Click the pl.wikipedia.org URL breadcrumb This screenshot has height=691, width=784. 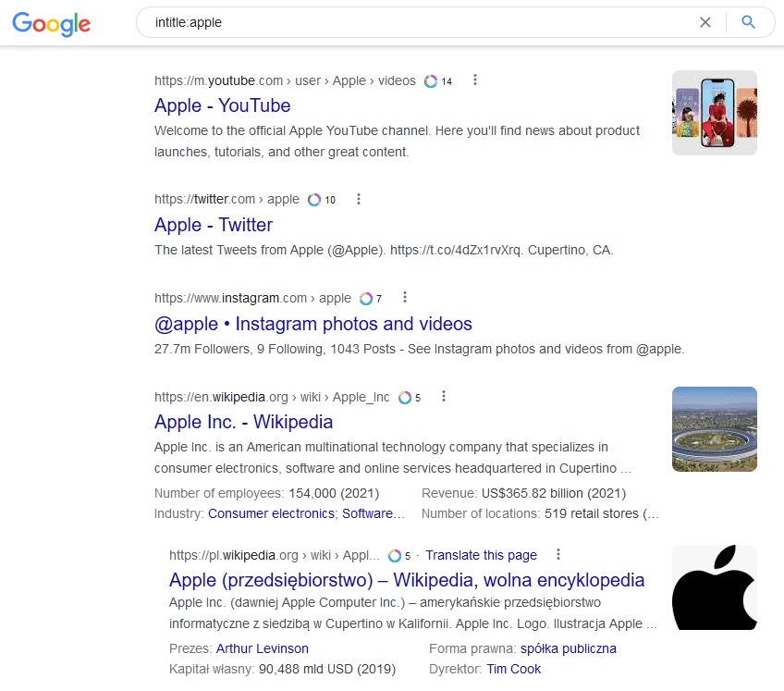[x=275, y=555]
